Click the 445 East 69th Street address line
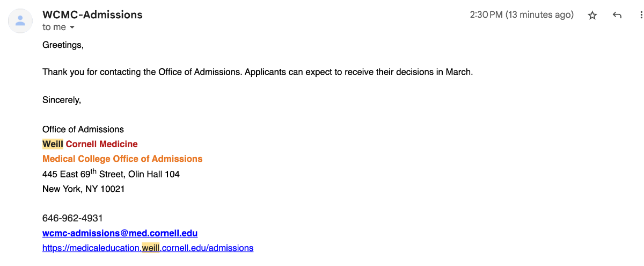Viewport: 644px width, 266px height. (x=111, y=174)
